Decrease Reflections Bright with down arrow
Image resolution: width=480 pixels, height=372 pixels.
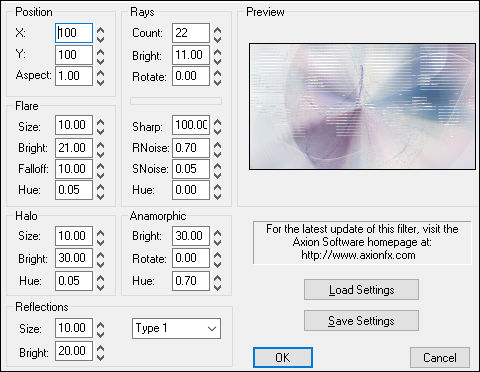coord(100,357)
